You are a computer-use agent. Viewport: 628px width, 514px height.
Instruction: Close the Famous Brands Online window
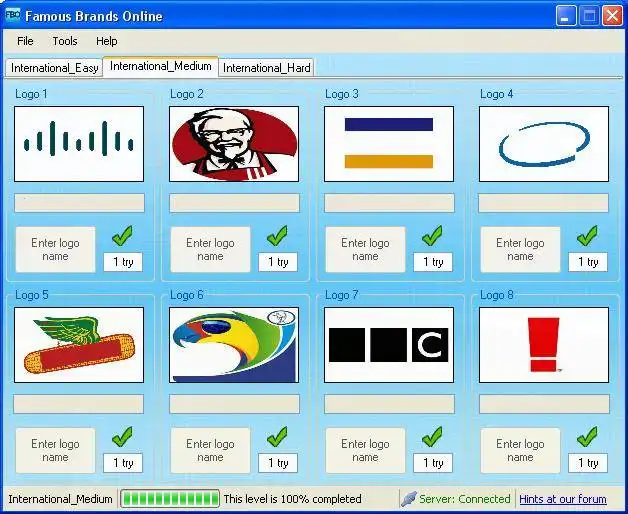pyautogui.click(x=612, y=16)
